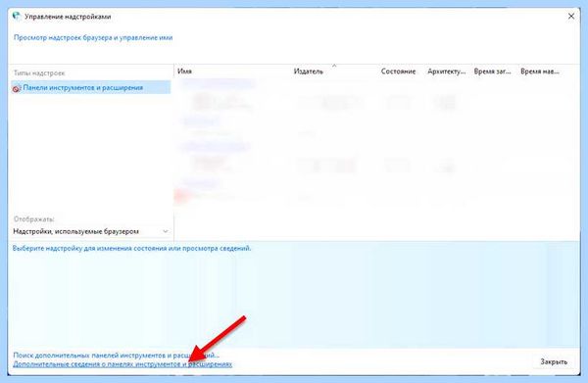
Task: Open 'Дополнительные сведения о панелях инструментов' link
Action: [x=122, y=363]
